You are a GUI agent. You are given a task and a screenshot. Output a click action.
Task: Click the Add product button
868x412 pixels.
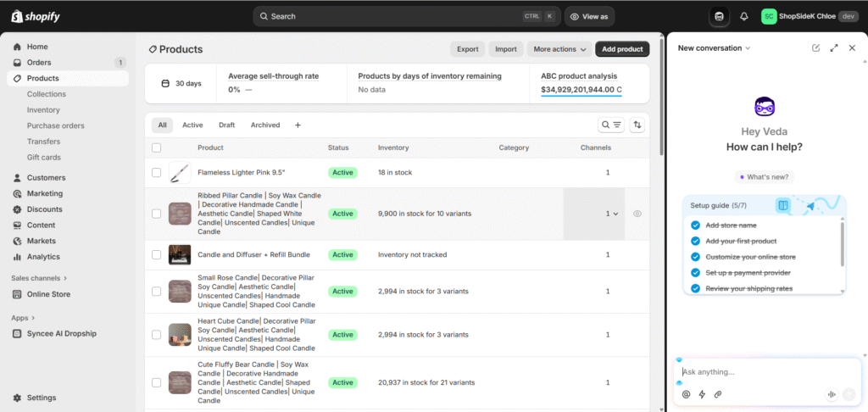coord(622,49)
